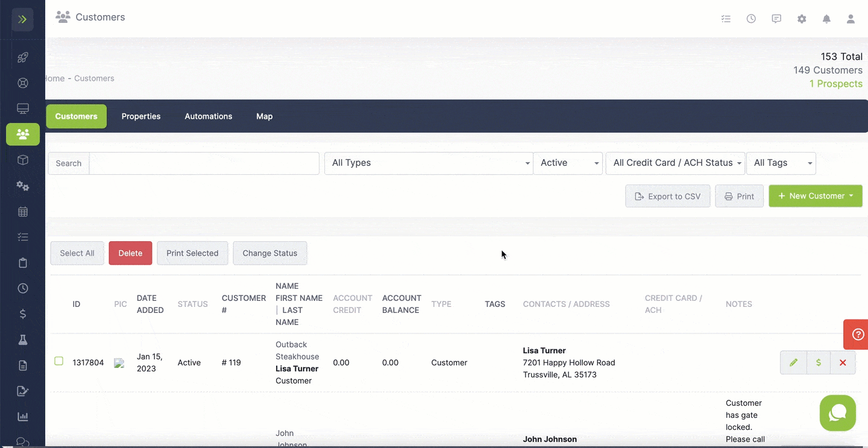Open the rocket icon in the sidebar
The width and height of the screenshot is (868, 448).
tap(23, 58)
